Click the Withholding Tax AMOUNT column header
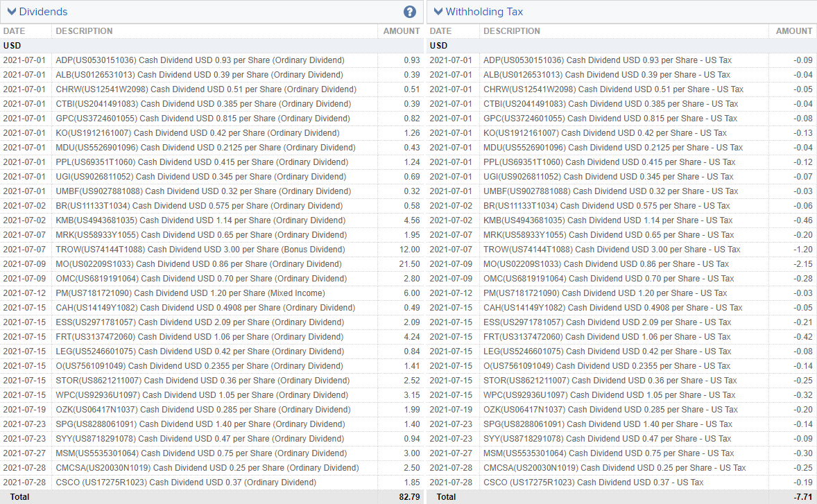Screen dimensions: 817x504 [794, 31]
